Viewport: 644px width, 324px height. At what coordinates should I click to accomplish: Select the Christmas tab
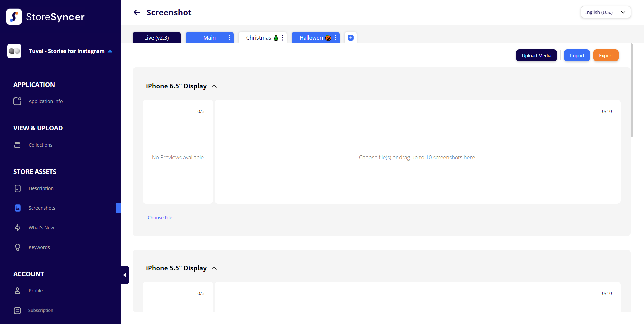[259, 38]
